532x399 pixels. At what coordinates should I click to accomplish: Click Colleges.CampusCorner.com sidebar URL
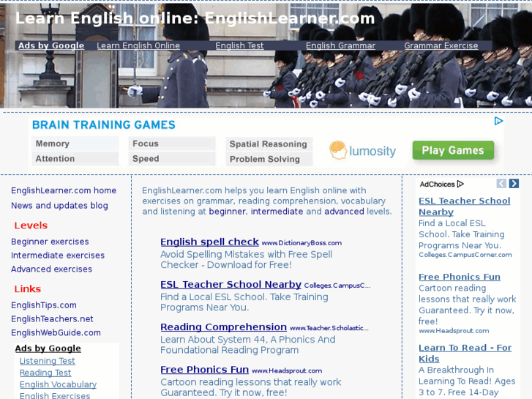(x=465, y=255)
